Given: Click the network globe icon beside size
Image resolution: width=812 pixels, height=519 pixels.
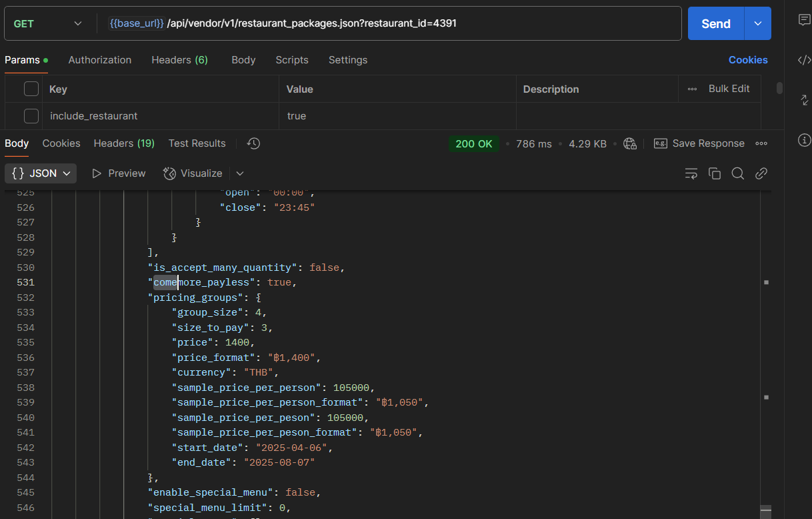Looking at the screenshot, I should click(629, 143).
